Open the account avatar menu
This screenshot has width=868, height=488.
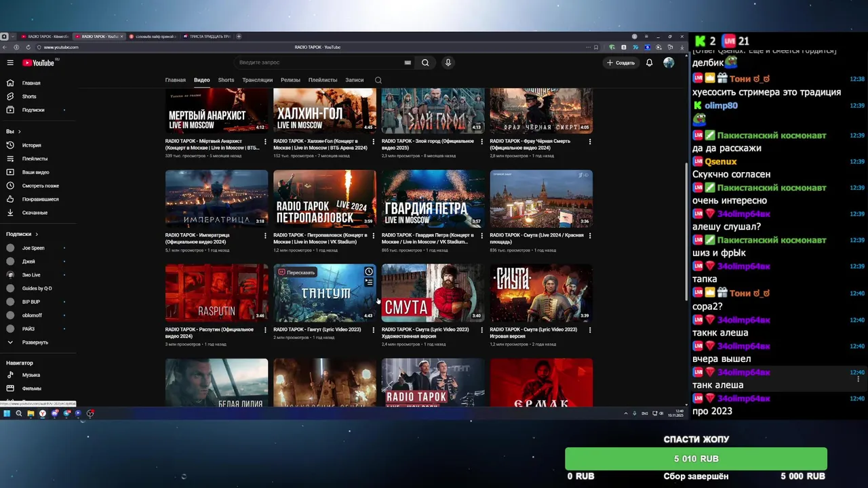tap(669, 62)
